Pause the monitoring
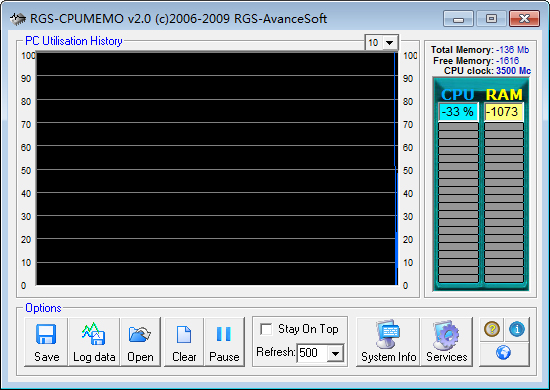Viewport: 550px width, 390px height. [x=224, y=342]
